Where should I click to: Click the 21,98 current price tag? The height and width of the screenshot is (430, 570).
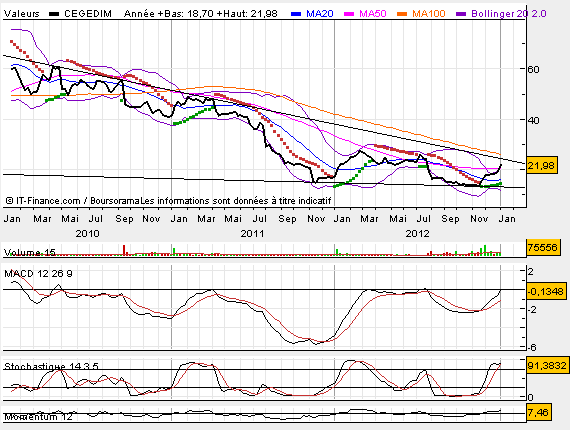coord(541,166)
